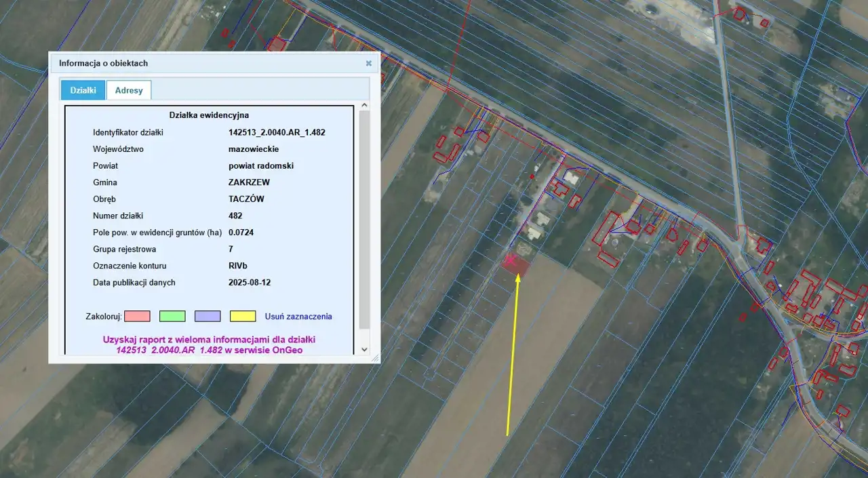Color the parcel with the red swatch
The image size is (868, 478).
pyautogui.click(x=137, y=316)
